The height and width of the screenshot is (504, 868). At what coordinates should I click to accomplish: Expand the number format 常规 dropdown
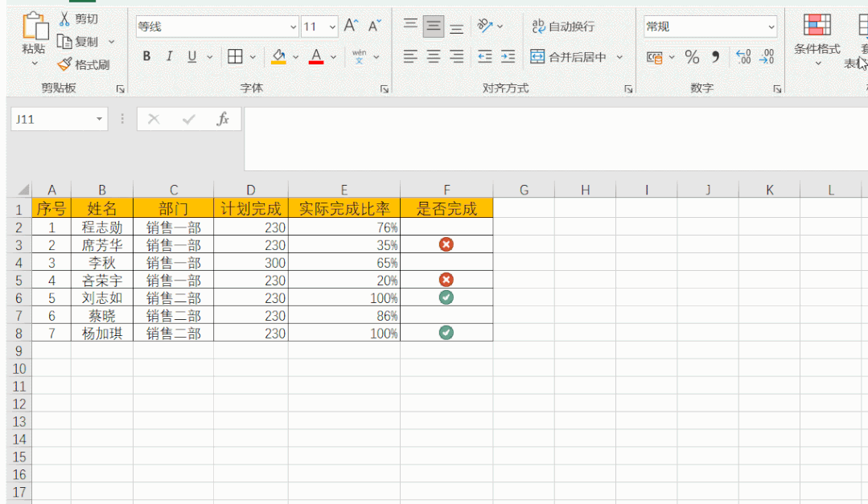pos(771,27)
